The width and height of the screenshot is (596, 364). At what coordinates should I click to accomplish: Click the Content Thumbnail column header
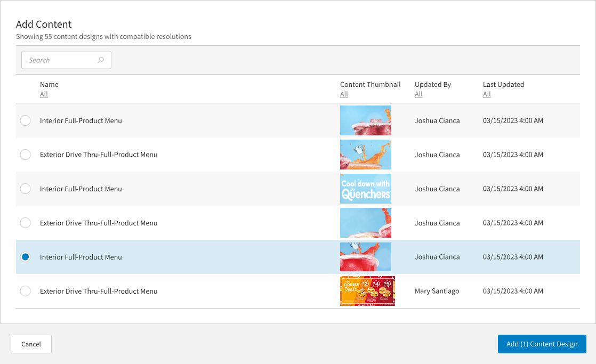click(370, 84)
